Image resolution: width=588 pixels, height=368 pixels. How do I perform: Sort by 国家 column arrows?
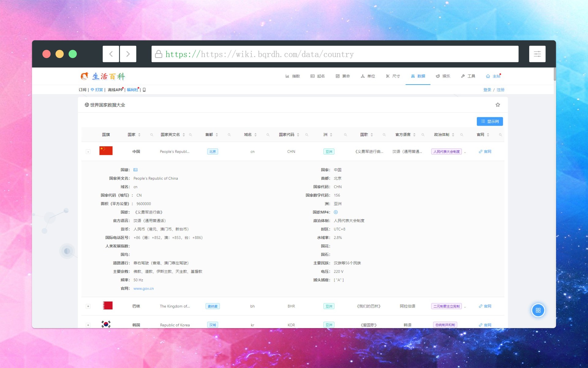139,135
